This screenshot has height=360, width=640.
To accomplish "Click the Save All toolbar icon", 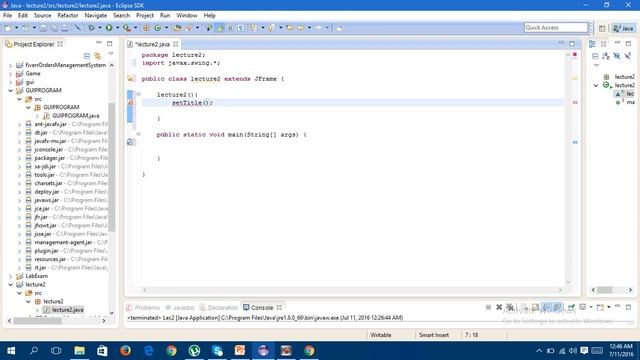I will 54,28.
